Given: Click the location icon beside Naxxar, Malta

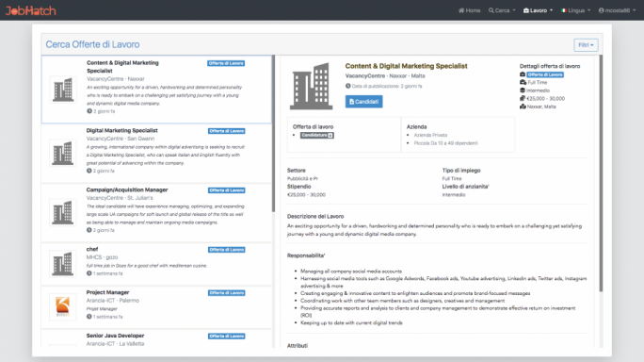Looking at the screenshot, I should tap(523, 107).
